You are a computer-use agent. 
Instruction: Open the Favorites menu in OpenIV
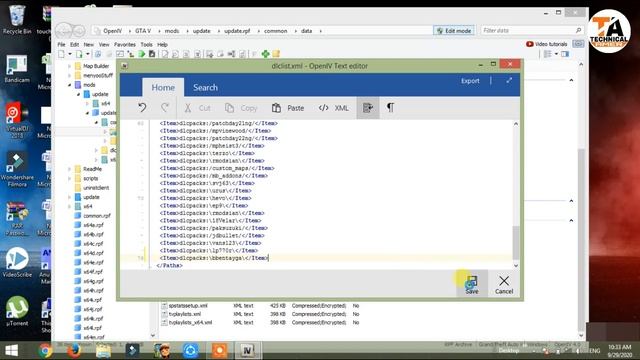[124, 44]
